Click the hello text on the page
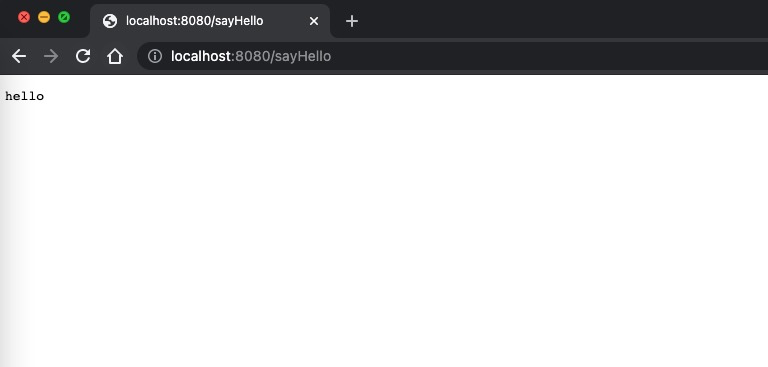The width and height of the screenshot is (768, 367). click(x=24, y=96)
